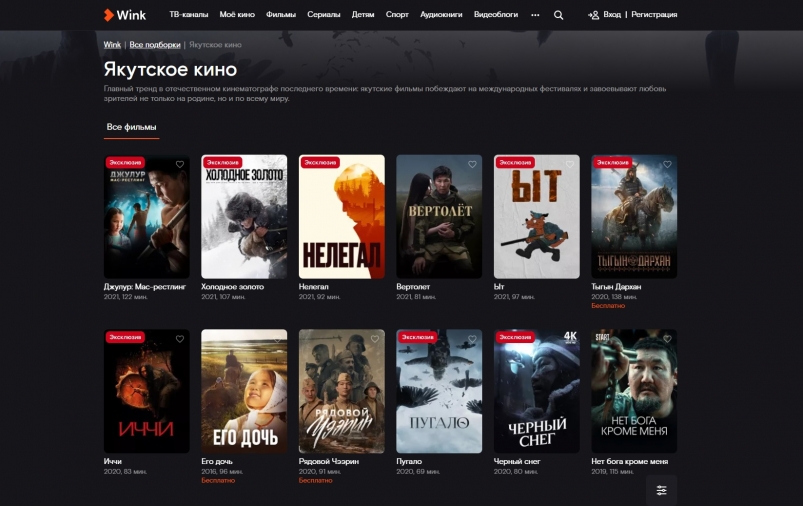The width and height of the screenshot is (803, 506).
Task: Favorite Ыт with heart icon
Action: pyautogui.click(x=570, y=164)
